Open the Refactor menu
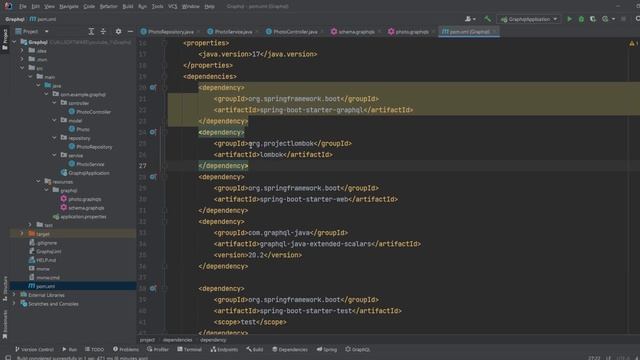Image resolution: width=640 pixels, height=360 pixels. (109, 7)
